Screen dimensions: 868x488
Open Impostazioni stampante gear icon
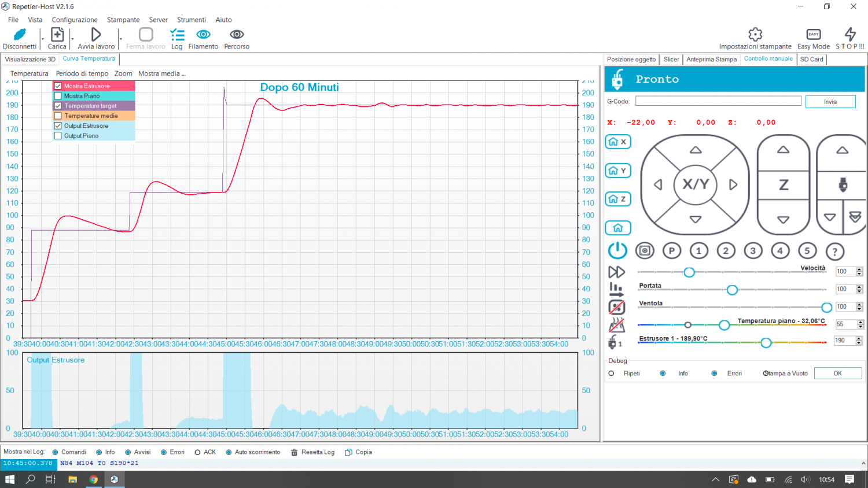tap(755, 35)
